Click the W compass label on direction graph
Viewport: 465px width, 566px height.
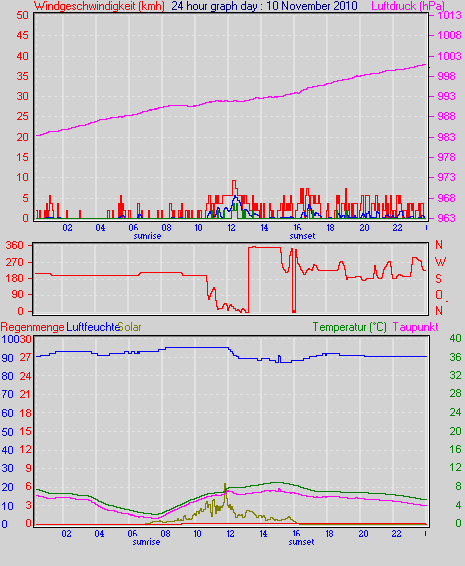point(441,262)
